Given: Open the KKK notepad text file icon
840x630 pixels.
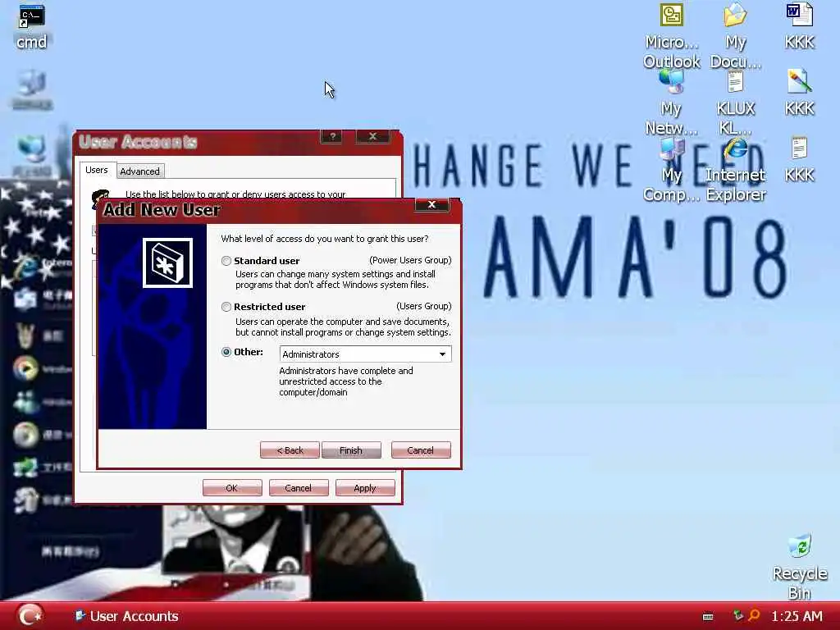Looking at the screenshot, I should coord(799,160).
